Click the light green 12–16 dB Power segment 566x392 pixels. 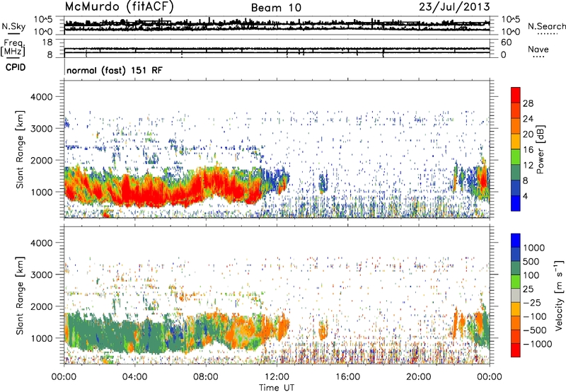(516, 157)
